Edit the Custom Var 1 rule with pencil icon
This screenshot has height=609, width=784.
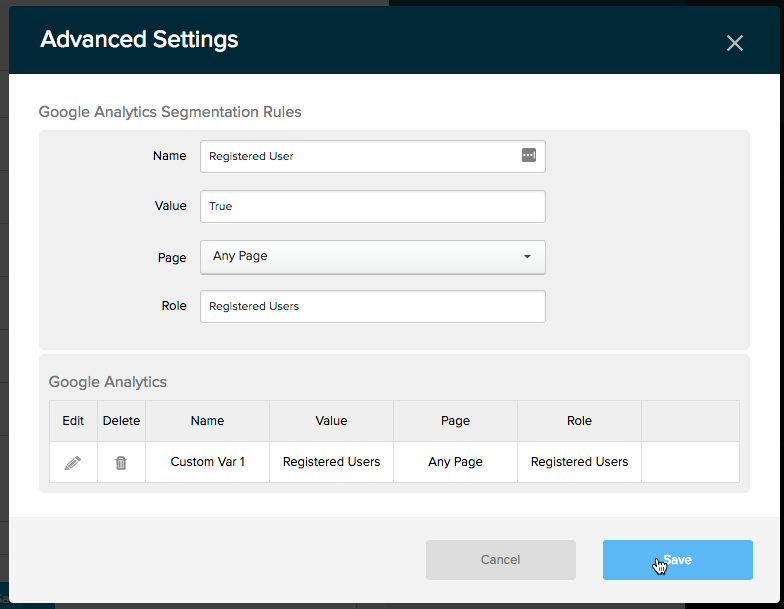coord(73,463)
